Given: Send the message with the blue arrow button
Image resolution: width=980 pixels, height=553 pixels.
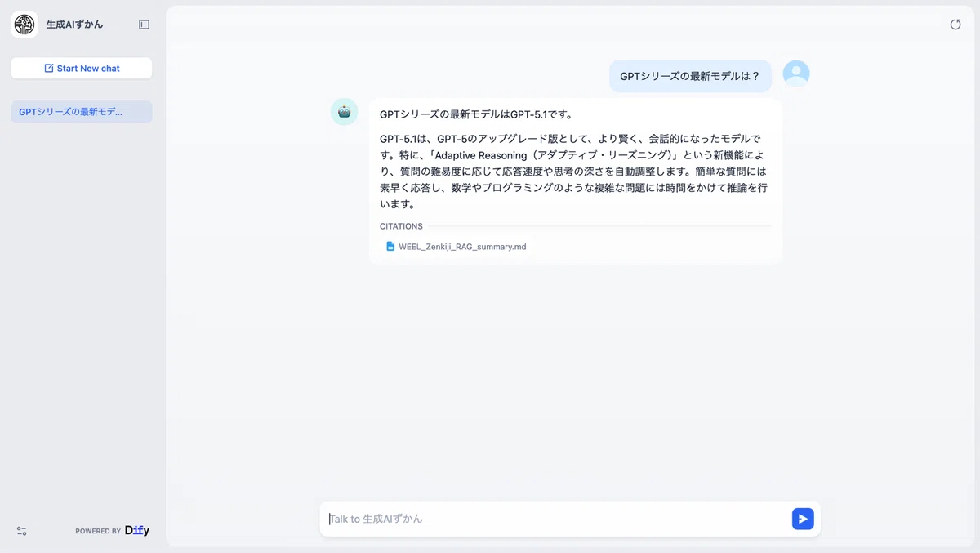Looking at the screenshot, I should (803, 519).
